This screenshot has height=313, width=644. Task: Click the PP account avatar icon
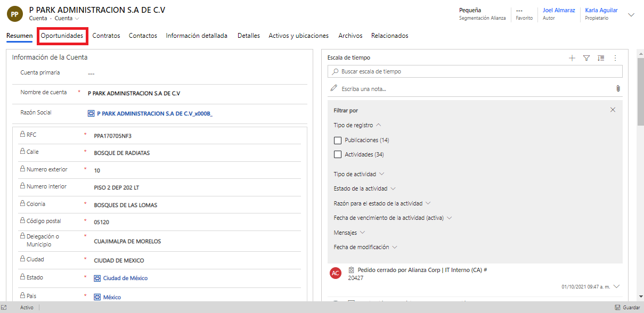click(14, 14)
